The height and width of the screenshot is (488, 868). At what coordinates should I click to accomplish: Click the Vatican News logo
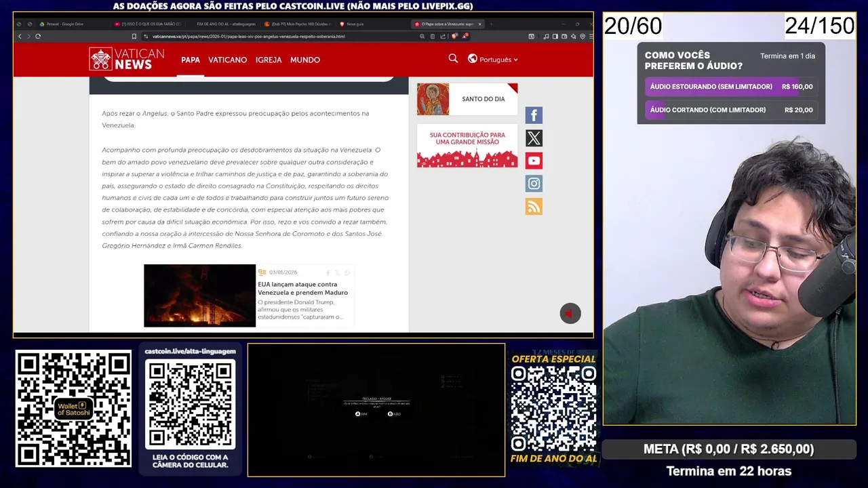127,59
